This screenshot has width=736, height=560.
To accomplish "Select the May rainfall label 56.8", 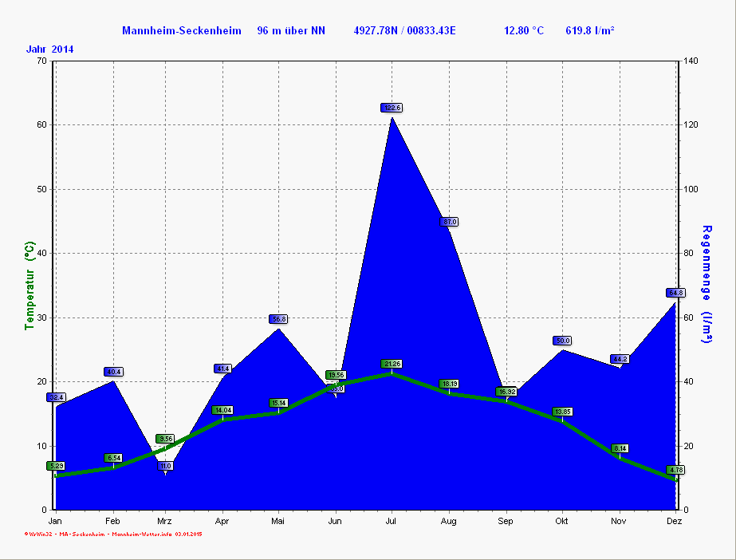I will (x=278, y=319).
